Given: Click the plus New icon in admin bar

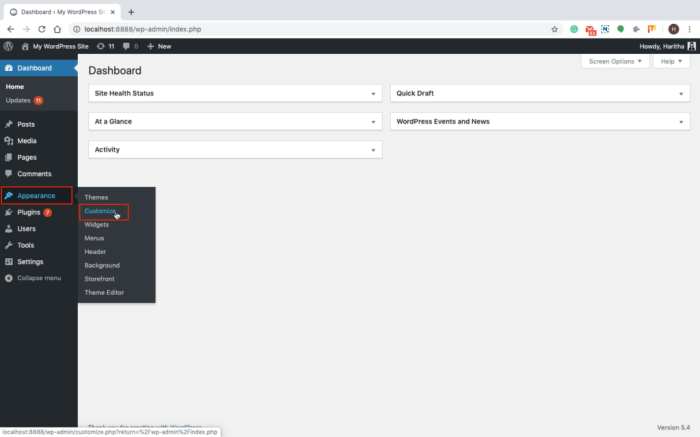Looking at the screenshot, I should [x=150, y=46].
